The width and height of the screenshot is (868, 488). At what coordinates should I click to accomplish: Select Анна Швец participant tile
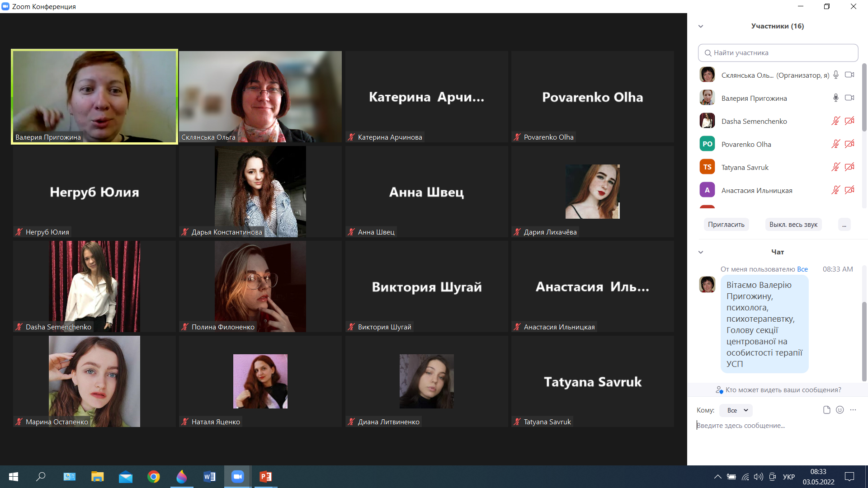point(427,192)
